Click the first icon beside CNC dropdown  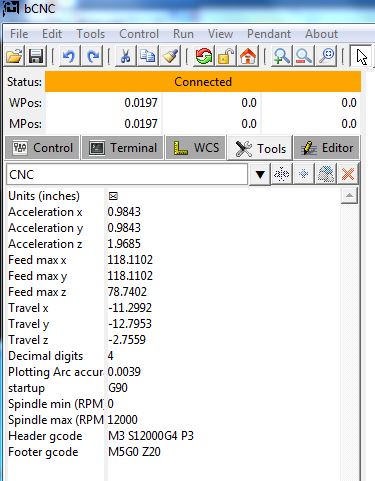pos(282,174)
